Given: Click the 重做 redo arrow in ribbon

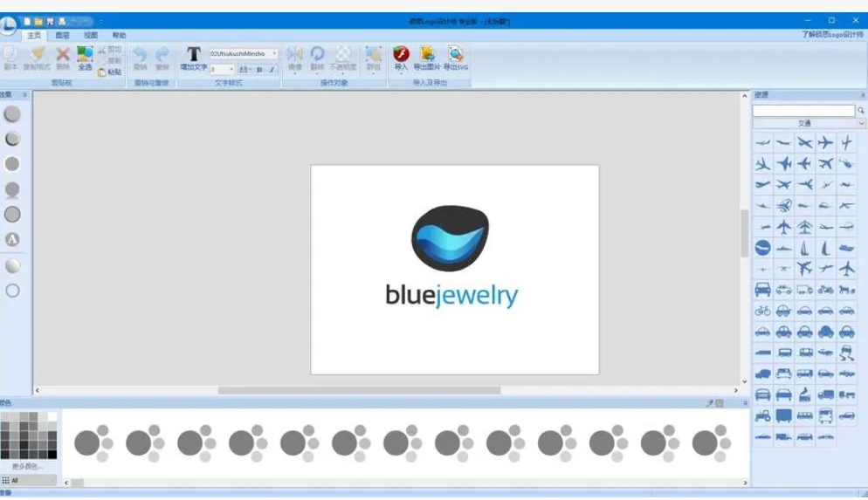Looking at the screenshot, I should pyautogui.click(x=162, y=54).
